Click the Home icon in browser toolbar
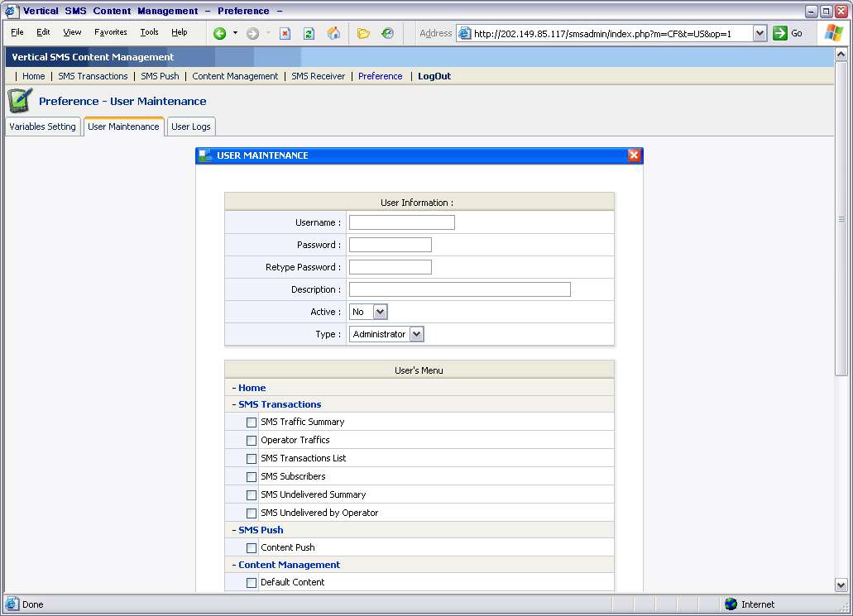The width and height of the screenshot is (853, 616). click(x=333, y=33)
